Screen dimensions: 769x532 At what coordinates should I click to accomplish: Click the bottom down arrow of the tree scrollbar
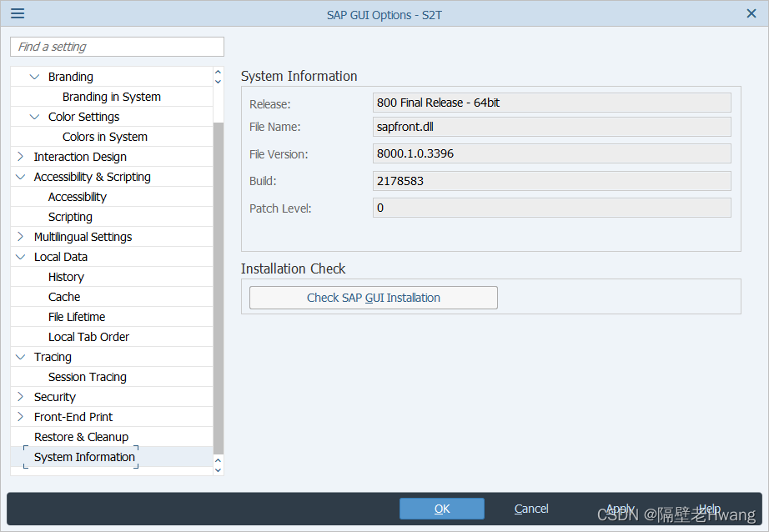tap(219, 470)
